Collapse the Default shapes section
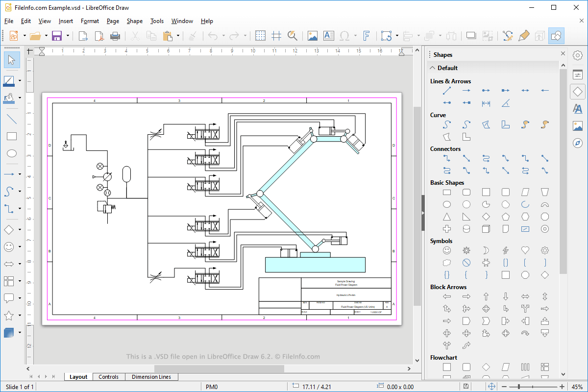The width and height of the screenshot is (588, 392). coord(433,68)
